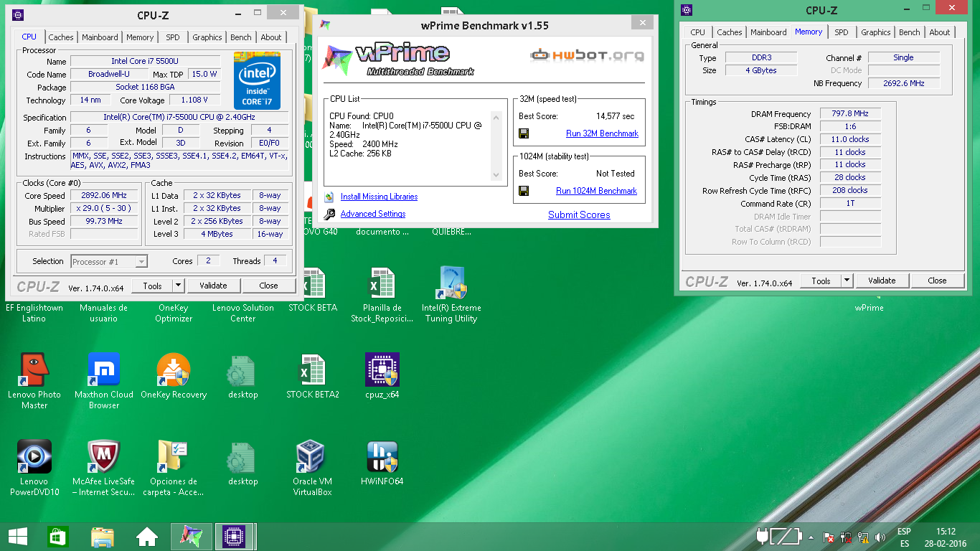Image resolution: width=980 pixels, height=551 pixels.
Task: Switch to CPU tab in right CPU-Z
Action: coord(698,32)
